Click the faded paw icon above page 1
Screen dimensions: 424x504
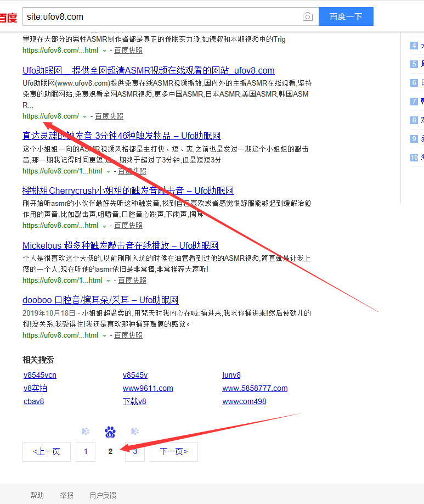[x=86, y=431]
